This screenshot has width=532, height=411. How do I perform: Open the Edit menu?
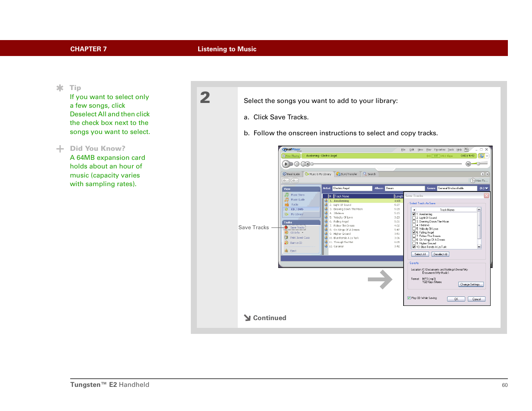[412, 149]
